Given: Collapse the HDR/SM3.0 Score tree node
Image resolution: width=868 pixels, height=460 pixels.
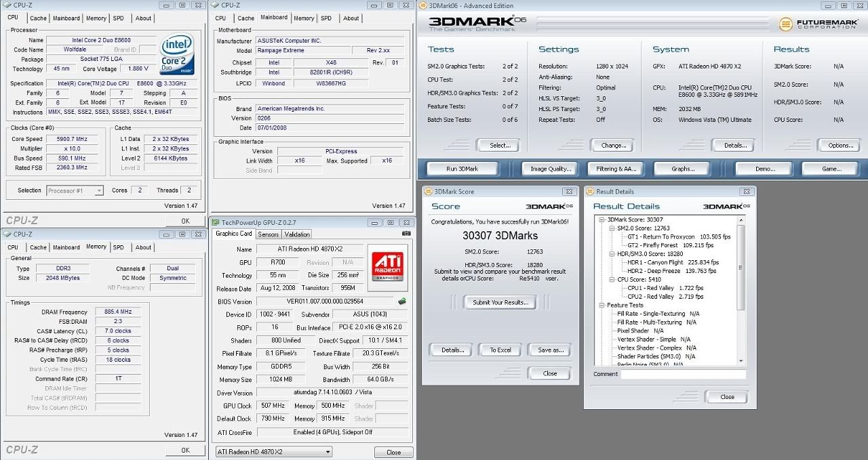Looking at the screenshot, I should coord(612,254).
